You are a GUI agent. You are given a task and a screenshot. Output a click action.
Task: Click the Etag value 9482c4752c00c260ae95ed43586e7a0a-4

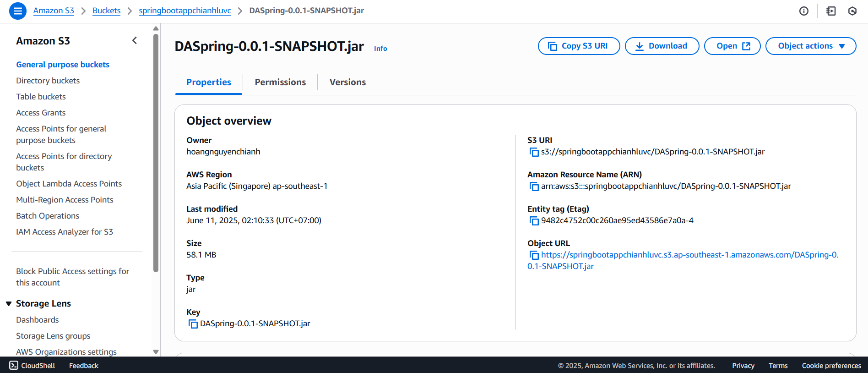pos(617,220)
